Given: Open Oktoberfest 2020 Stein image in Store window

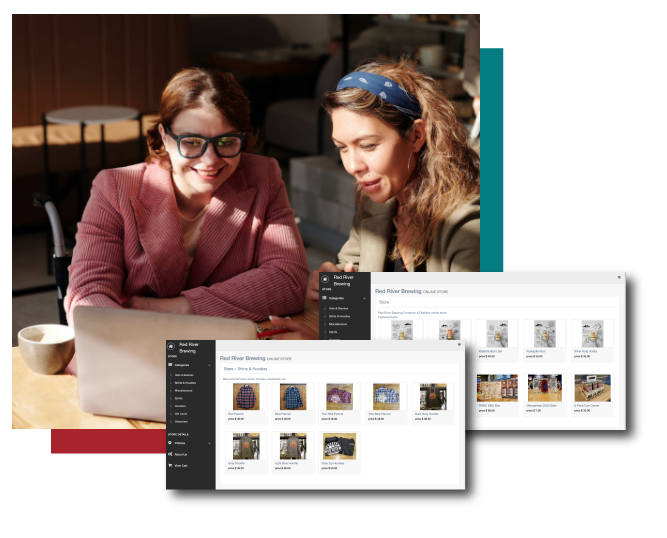Looking at the screenshot, I should click(x=545, y=387).
